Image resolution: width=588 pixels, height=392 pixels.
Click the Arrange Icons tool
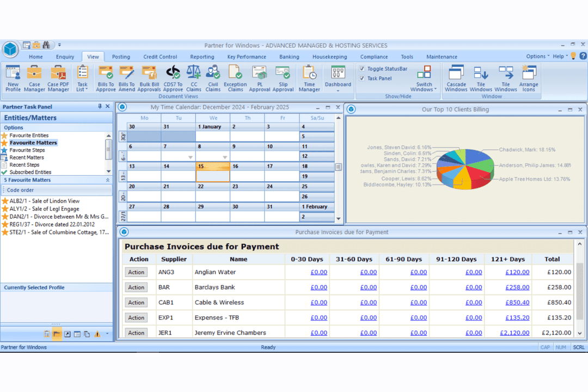tap(529, 78)
